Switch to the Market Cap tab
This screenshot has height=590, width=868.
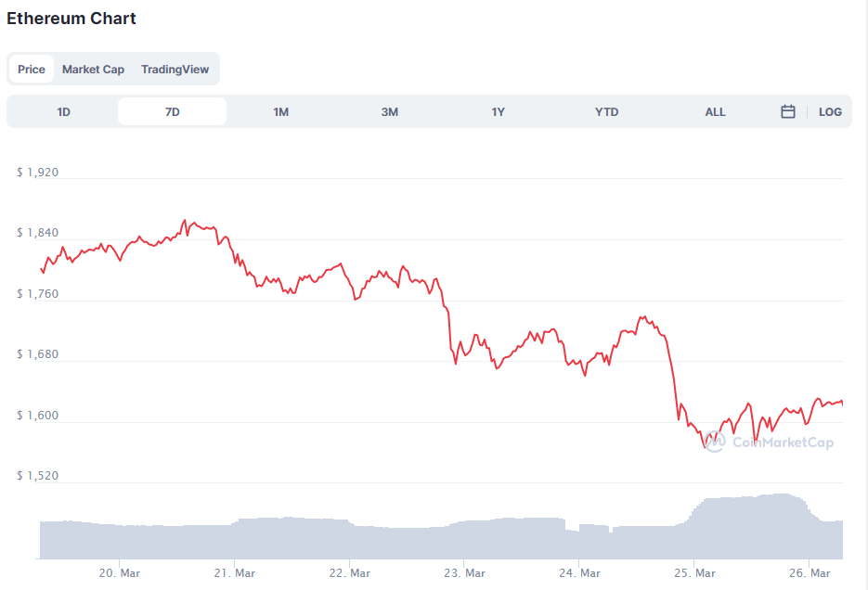[x=93, y=70]
